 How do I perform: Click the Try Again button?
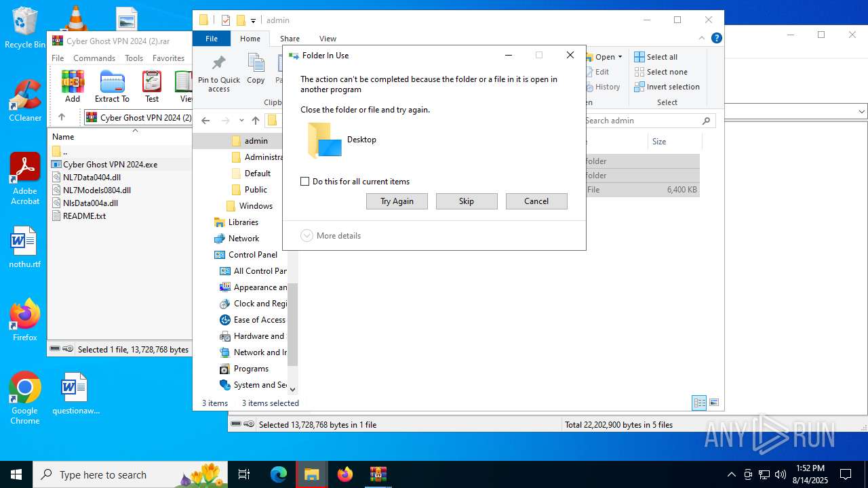pyautogui.click(x=397, y=201)
